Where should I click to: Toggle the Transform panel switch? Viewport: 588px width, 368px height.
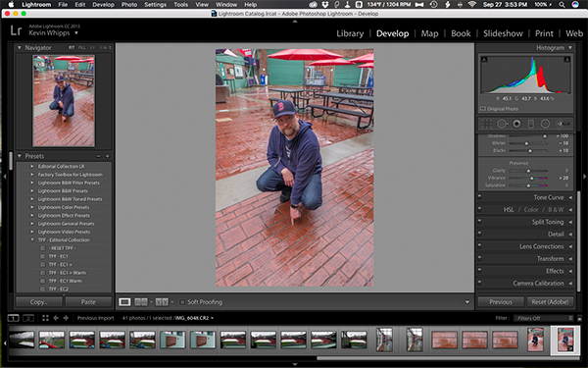[x=479, y=258]
